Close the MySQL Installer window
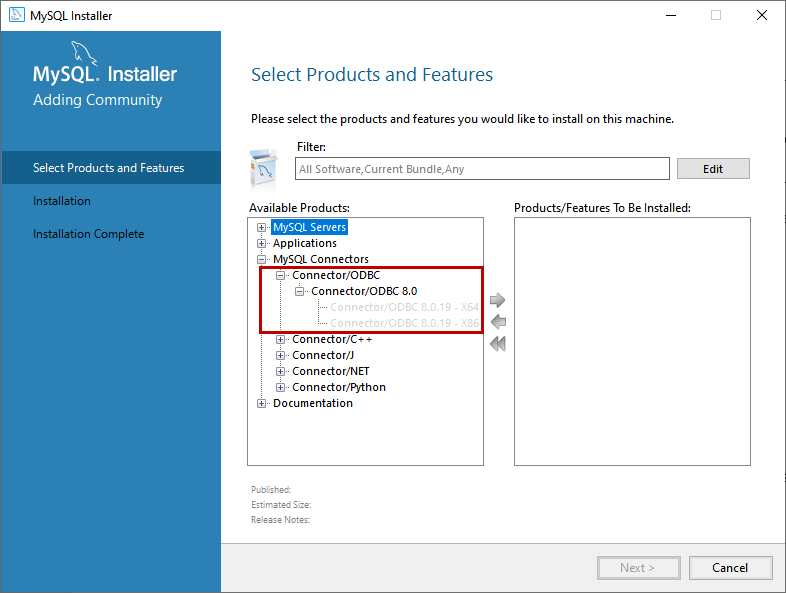The width and height of the screenshot is (786, 593). pyautogui.click(x=762, y=16)
